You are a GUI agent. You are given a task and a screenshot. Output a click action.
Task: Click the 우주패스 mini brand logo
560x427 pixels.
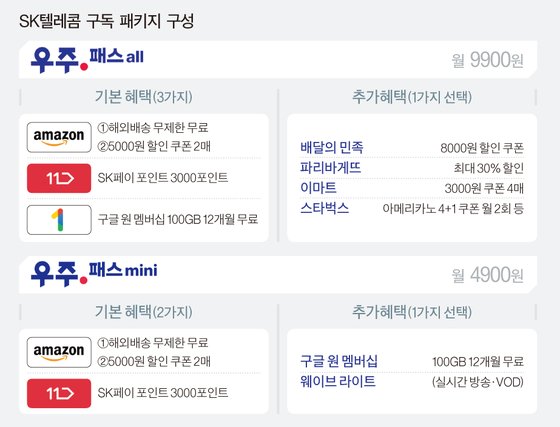pyautogui.click(x=94, y=273)
